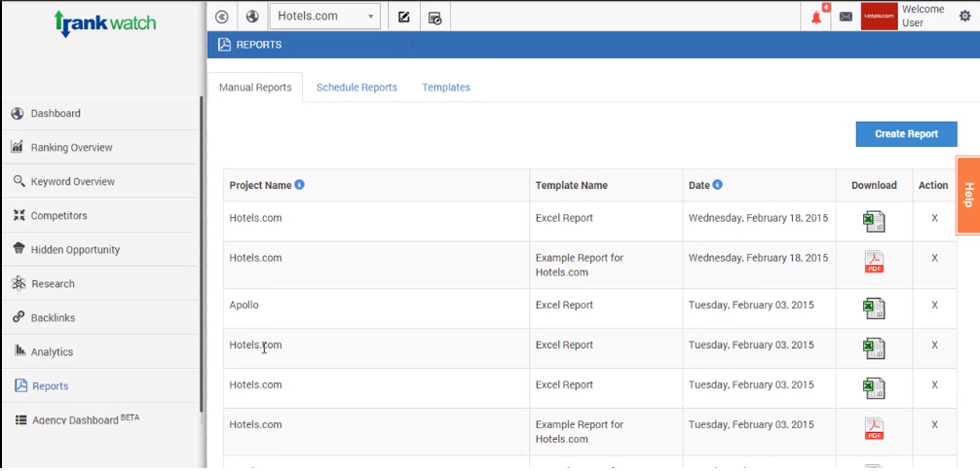980x471 pixels.
Task: Collapse sidebar with the double-arrow icon
Action: click(x=222, y=17)
